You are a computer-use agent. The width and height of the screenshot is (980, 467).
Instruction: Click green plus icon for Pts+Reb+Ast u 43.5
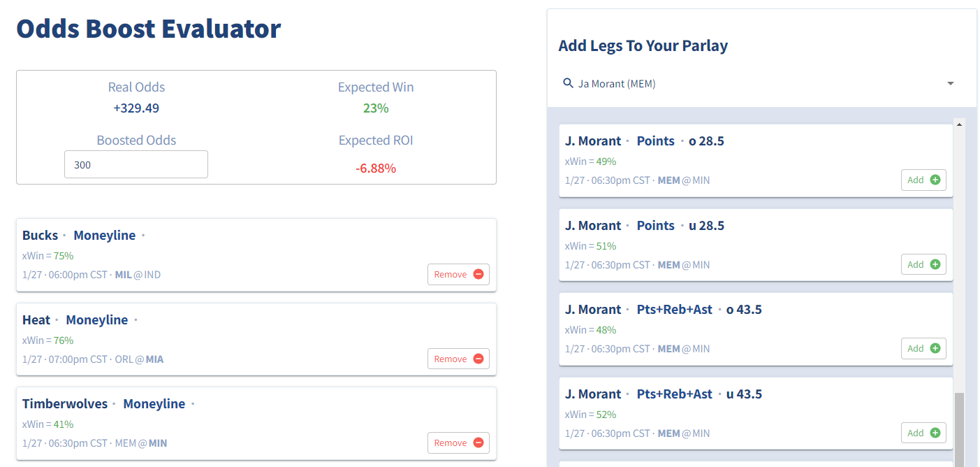coord(935,433)
